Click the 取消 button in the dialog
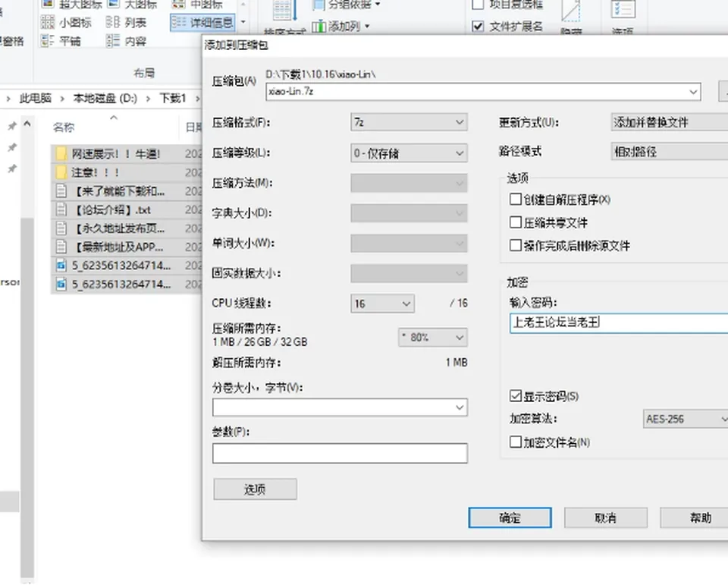 click(605, 517)
